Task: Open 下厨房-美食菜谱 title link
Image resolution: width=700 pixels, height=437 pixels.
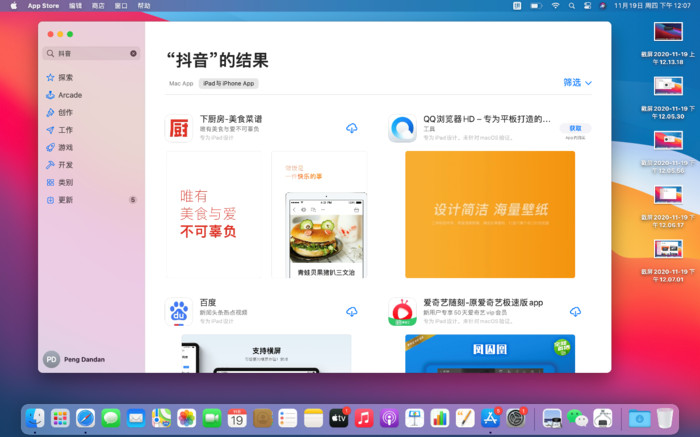Action: [x=231, y=119]
